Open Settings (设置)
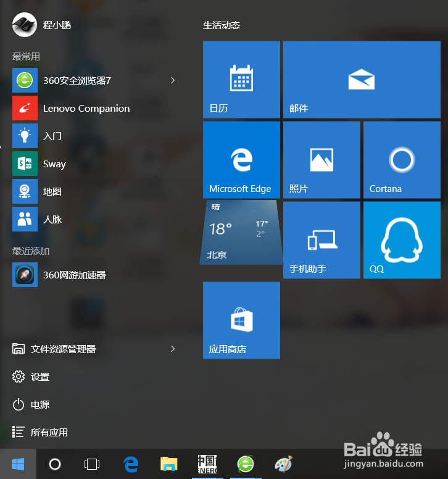The width and height of the screenshot is (448, 479). pyautogui.click(x=31, y=377)
